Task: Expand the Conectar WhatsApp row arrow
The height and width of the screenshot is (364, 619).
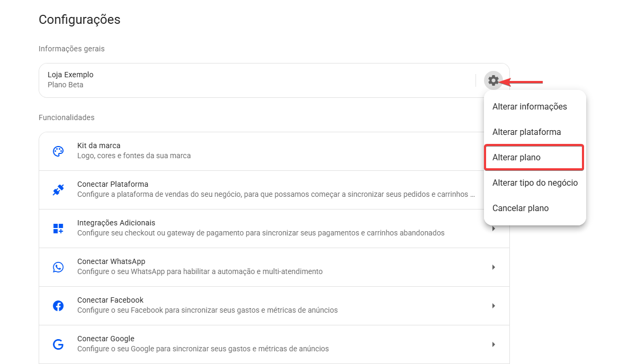Action: [494, 267]
